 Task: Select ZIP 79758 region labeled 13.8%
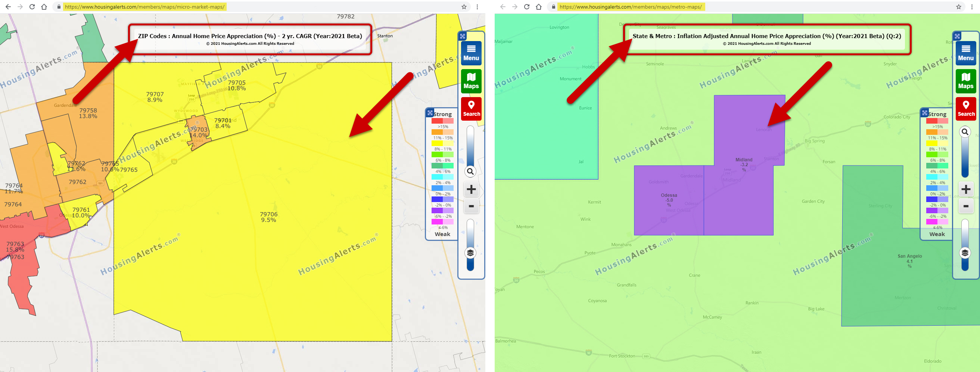pyautogui.click(x=88, y=113)
